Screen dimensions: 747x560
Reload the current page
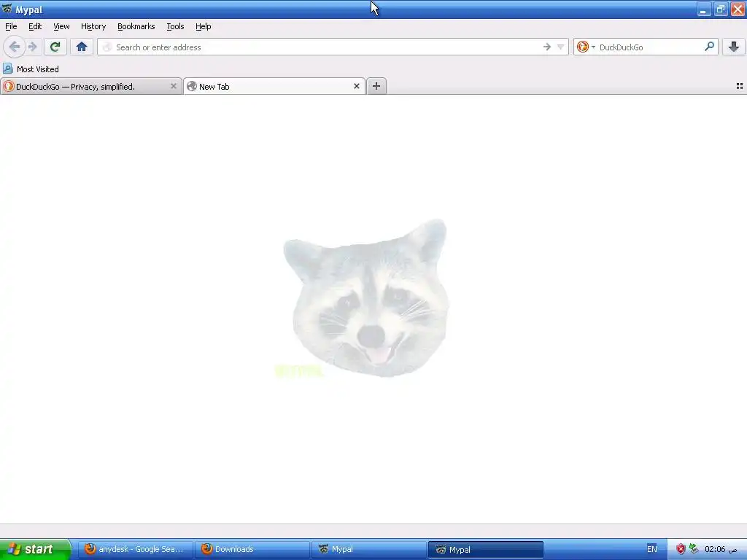(x=55, y=47)
